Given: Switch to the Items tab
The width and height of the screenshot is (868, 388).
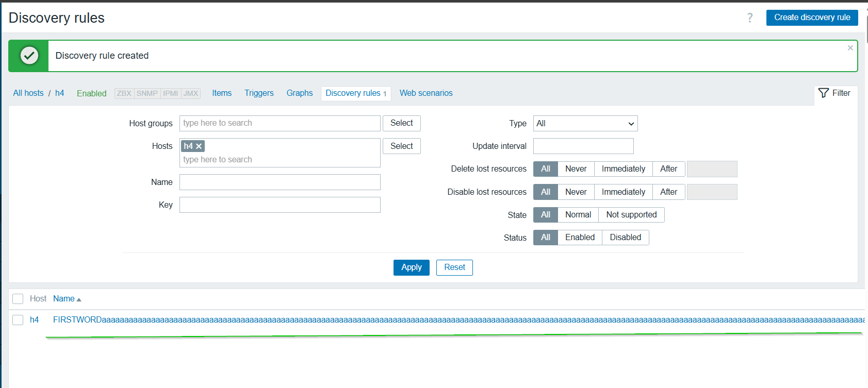Looking at the screenshot, I should point(222,93).
